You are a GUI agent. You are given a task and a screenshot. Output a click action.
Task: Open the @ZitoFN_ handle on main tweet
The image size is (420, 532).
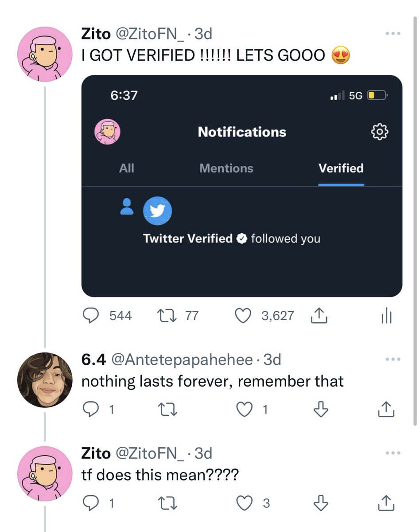click(150, 34)
